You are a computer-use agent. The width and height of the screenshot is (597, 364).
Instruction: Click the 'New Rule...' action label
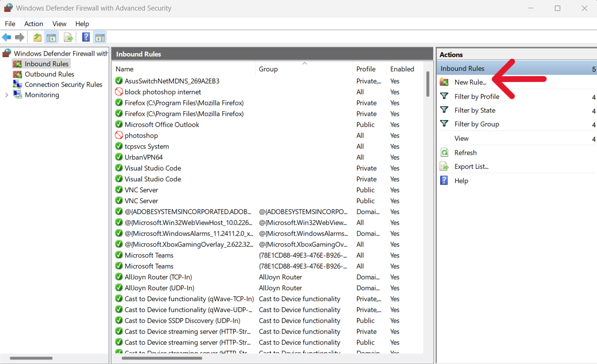tap(470, 82)
